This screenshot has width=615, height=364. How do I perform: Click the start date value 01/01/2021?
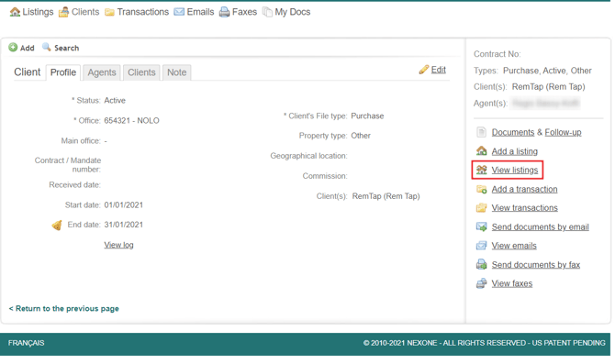click(124, 204)
